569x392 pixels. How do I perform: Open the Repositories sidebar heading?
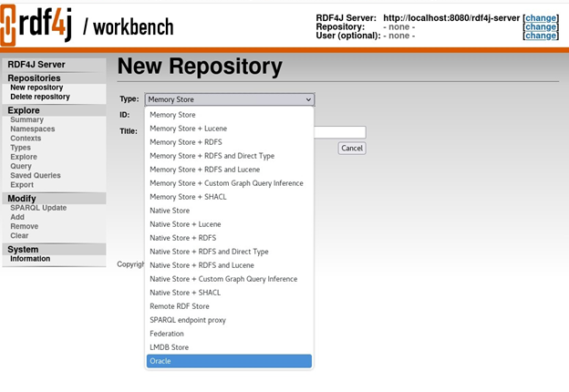(x=34, y=78)
